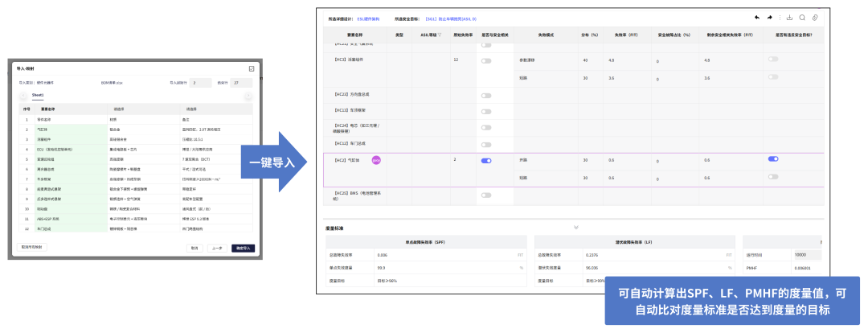This screenshot has height=333, width=868.
Task: Click the left sheet navigation arrow
Action: tap(23, 96)
